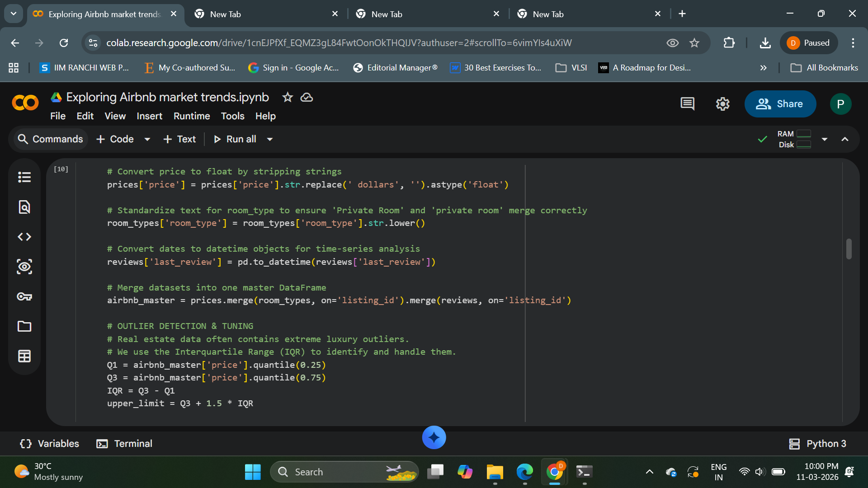Open the table of contents sidebar icon
This screenshot has width=868, height=488.
pos(24,177)
